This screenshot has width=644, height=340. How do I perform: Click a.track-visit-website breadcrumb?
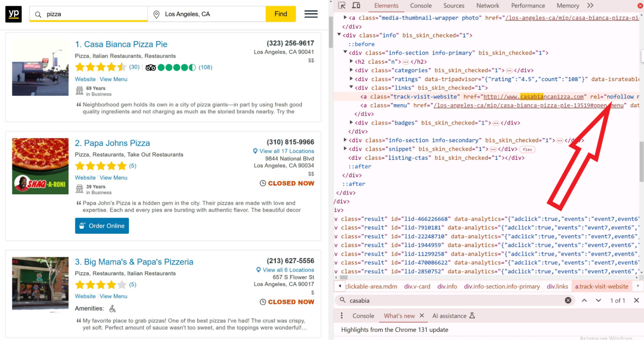tap(602, 287)
